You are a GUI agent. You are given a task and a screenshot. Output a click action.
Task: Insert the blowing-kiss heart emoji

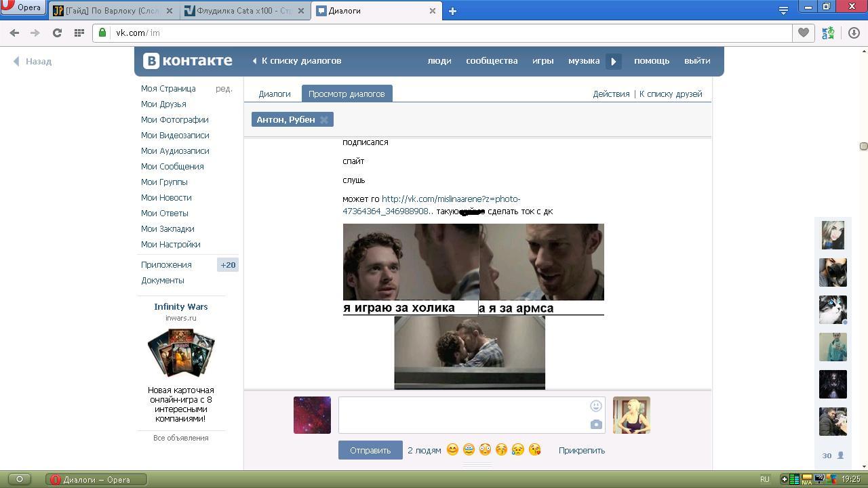(534, 449)
